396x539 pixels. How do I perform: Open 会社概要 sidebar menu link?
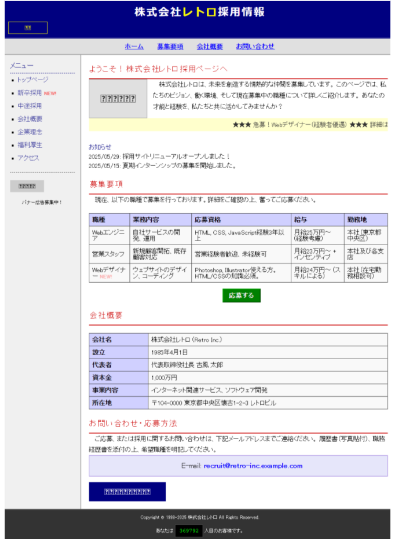coord(30,119)
